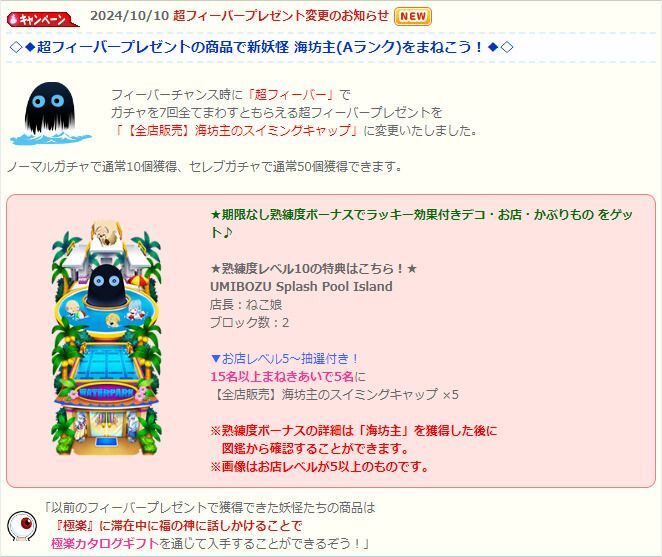The image size is (662, 557).
Task: Click the 極楽カタログギフト pink link
Action: (x=105, y=543)
